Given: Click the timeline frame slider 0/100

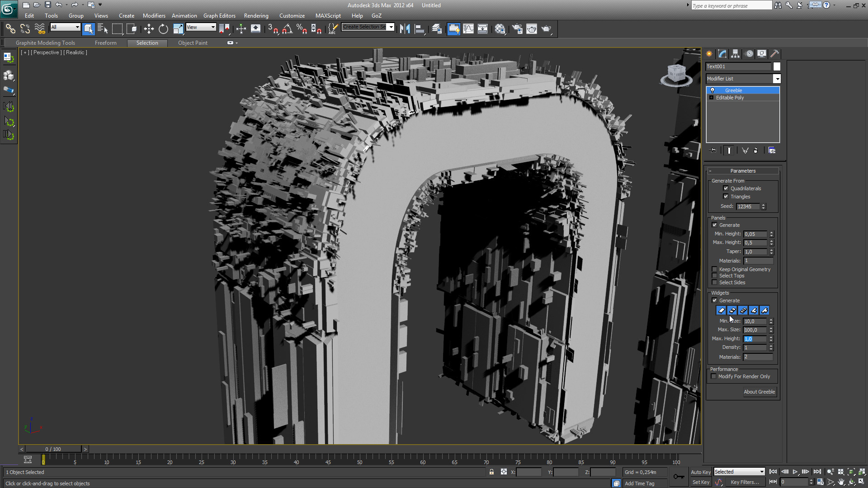Looking at the screenshot, I should (x=53, y=449).
